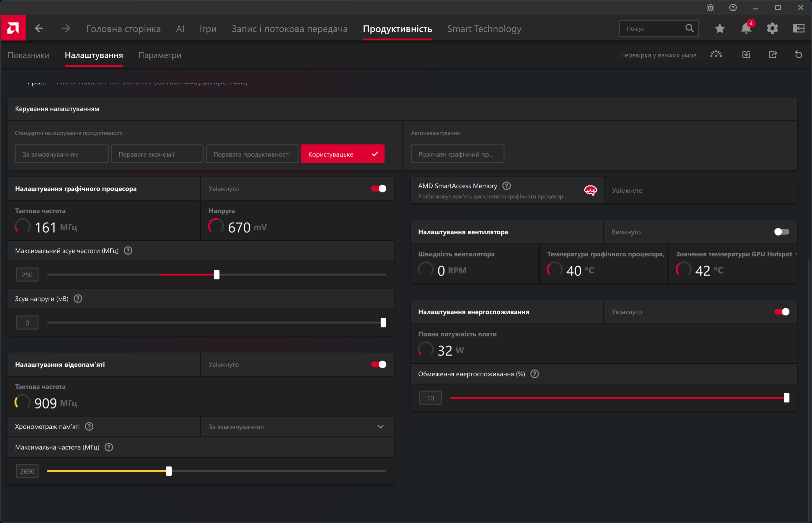Enable fan tuning toggle
Viewport: 812px width, 523px height.
coord(781,232)
